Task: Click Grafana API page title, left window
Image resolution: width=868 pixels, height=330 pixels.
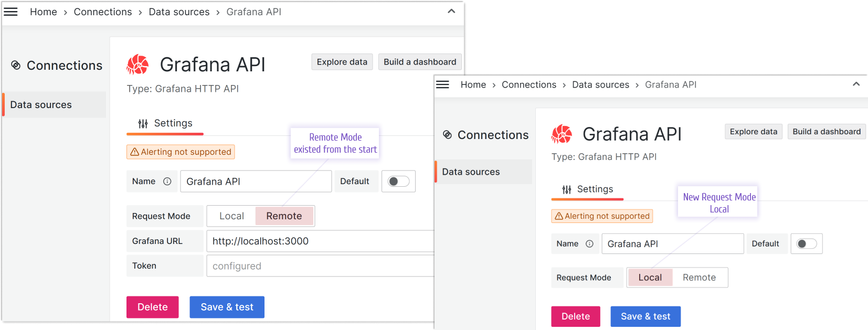Action: pos(213,65)
